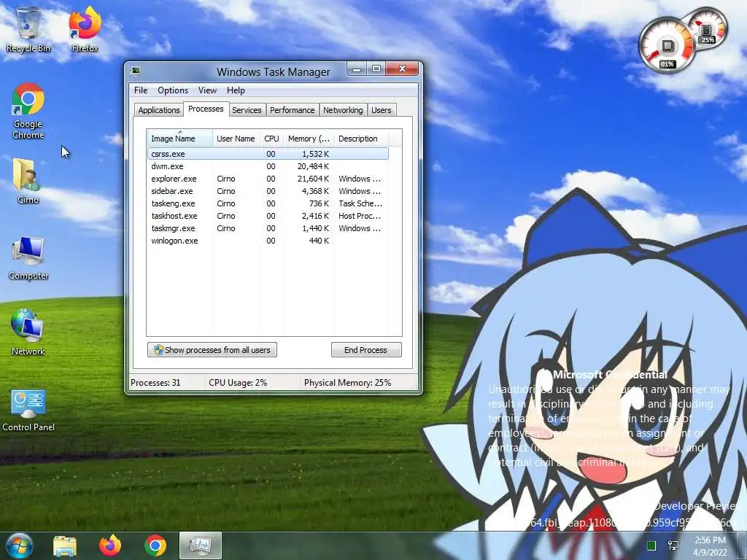Viewport: 747px width, 560px height.
Task: Switch to the Performance tab
Action: [292, 110]
